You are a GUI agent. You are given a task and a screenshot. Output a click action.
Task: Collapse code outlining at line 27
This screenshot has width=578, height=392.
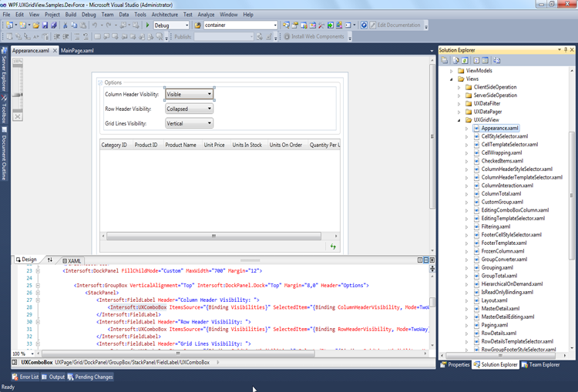(x=38, y=300)
